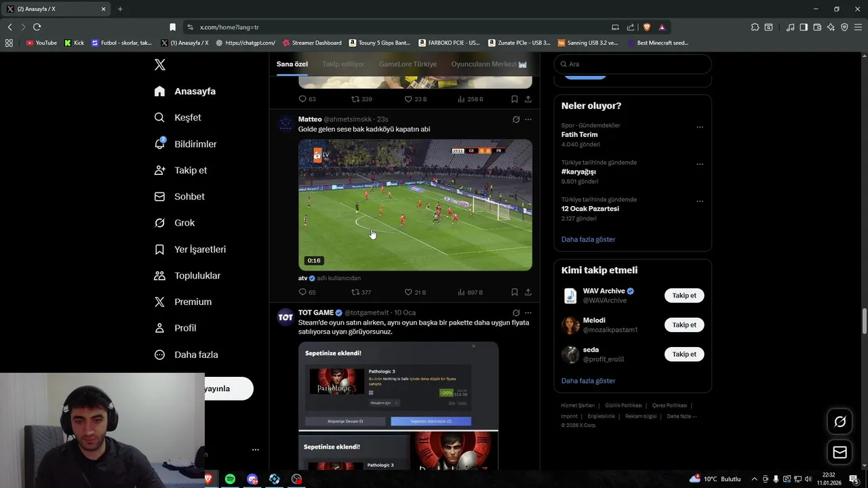868x488 pixels.
Task: Open the Sohbet messages page
Action: click(180, 197)
